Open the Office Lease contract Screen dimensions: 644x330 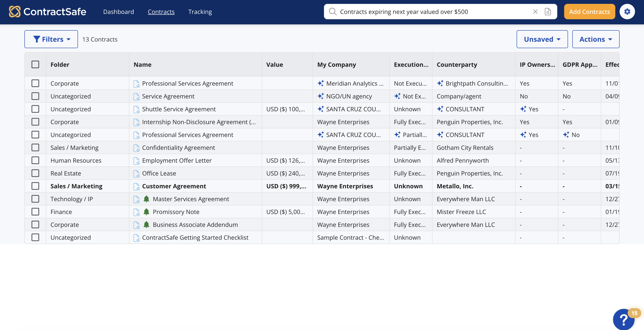click(x=159, y=173)
